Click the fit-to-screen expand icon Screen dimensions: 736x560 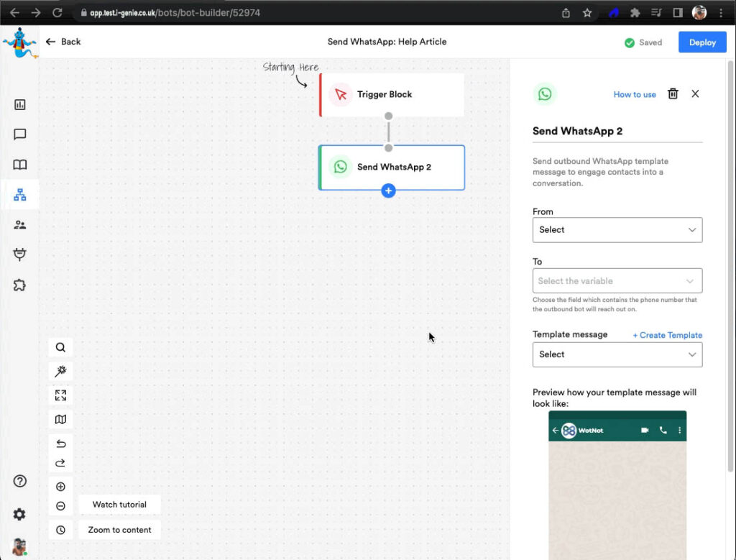61,395
